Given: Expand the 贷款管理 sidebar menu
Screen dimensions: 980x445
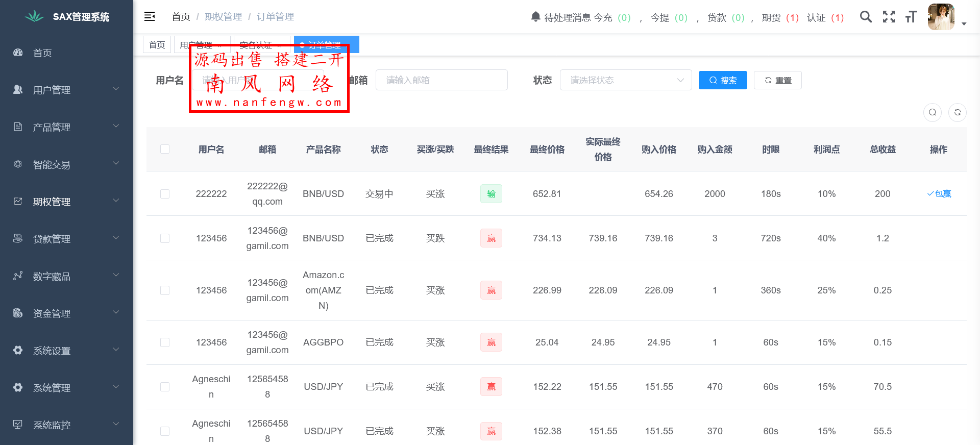Looking at the screenshot, I should click(x=66, y=239).
